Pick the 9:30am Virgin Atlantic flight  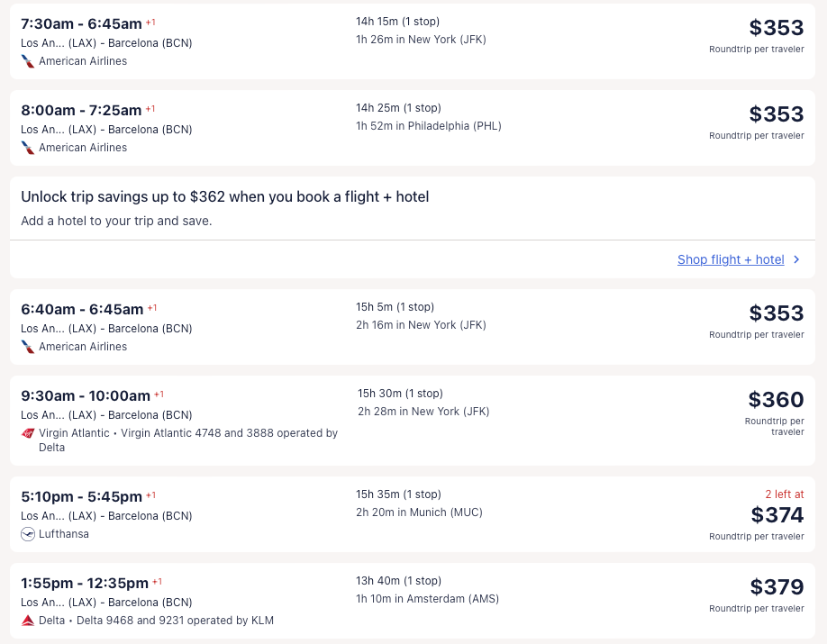[86, 395]
